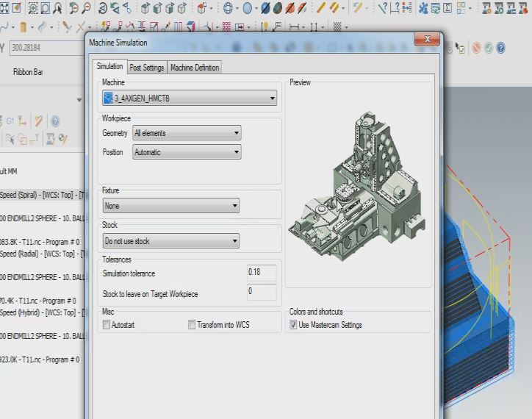Expand the wireframe globe dropdown arrow
The image size is (532, 419).
tap(237, 8)
